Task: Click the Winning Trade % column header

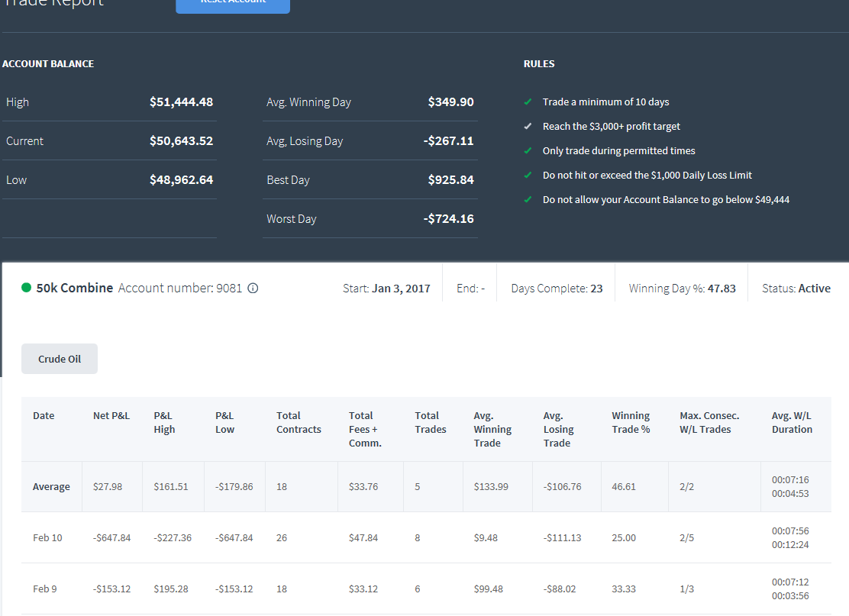Action: coord(631,422)
